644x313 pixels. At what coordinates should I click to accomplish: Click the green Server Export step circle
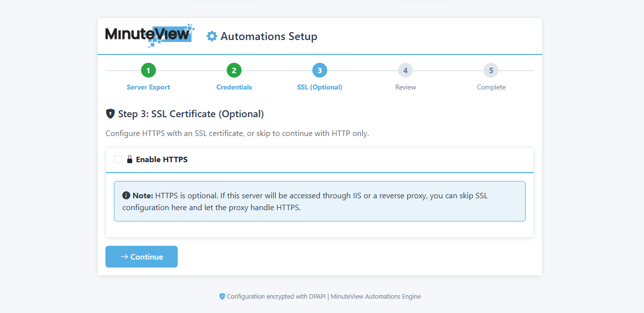pos(148,70)
